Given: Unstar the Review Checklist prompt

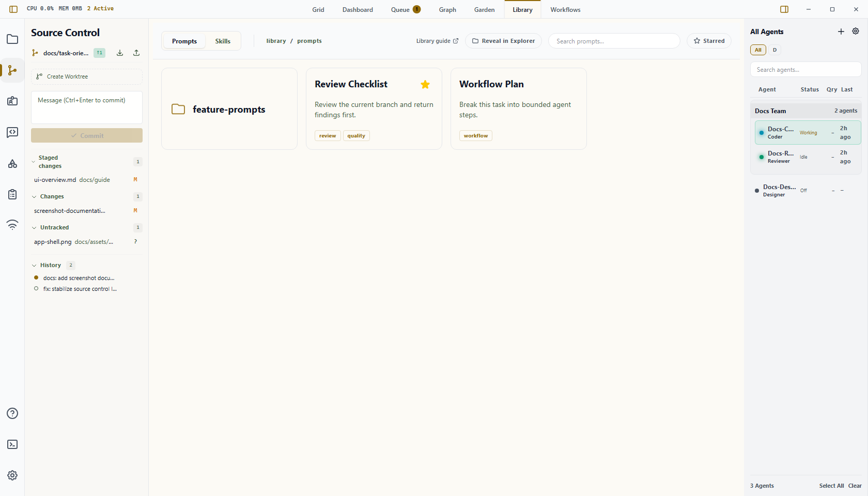Looking at the screenshot, I should point(425,84).
